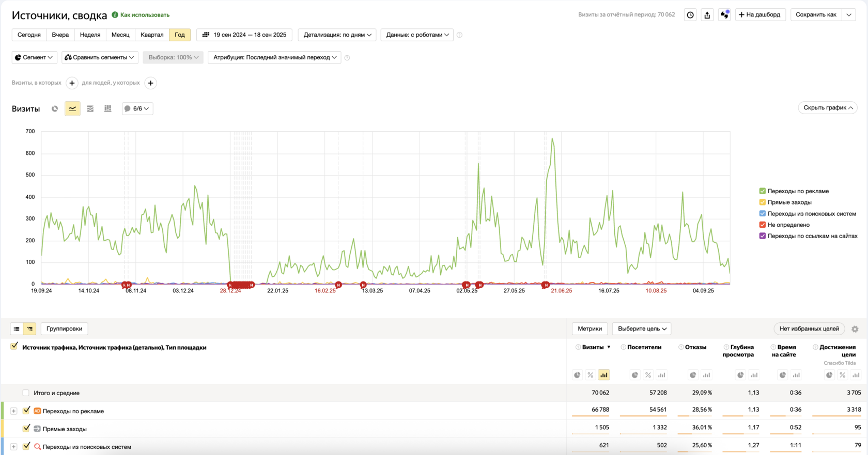Screen dimensions: 868x455
Task: Open export report icon
Action: pos(707,15)
